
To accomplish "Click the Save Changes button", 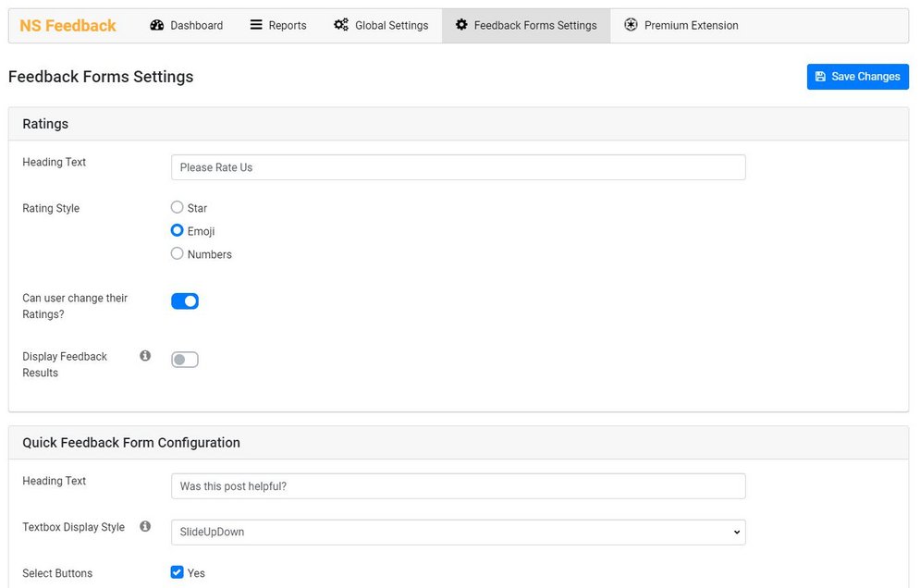I will pos(858,77).
